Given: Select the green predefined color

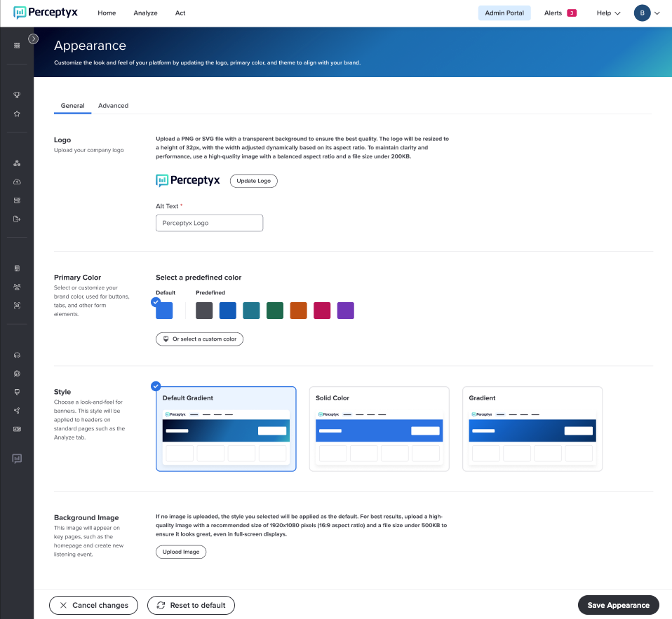Looking at the screenshot, I should click(x=275, y=311).
